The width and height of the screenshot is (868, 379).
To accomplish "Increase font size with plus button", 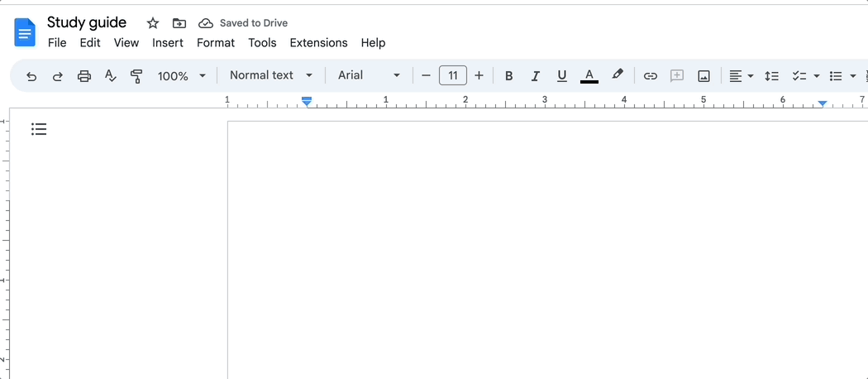I will 479,75.
